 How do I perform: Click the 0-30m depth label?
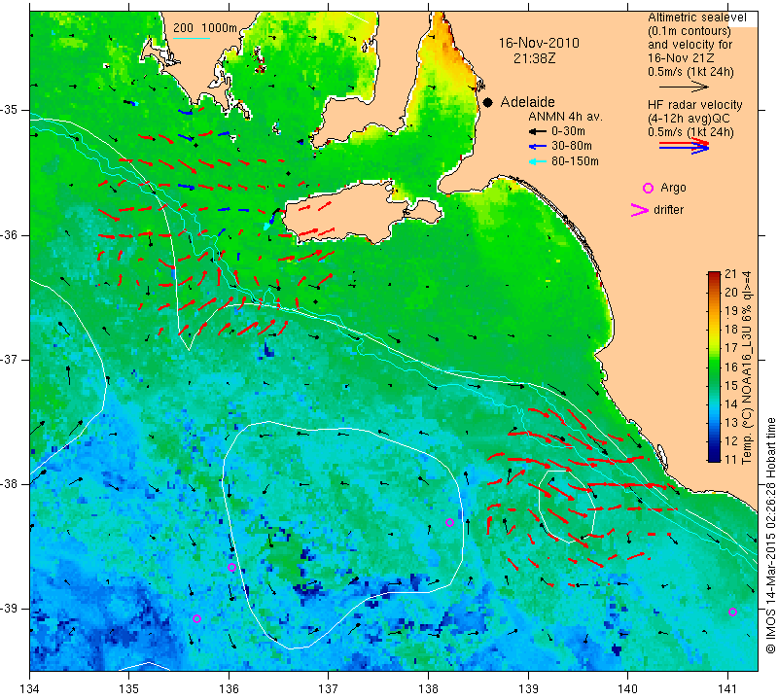[x=568, y=131]
